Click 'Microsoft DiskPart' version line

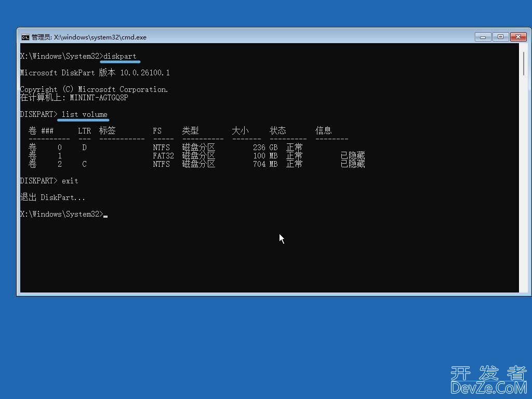[x=95, y=73]
